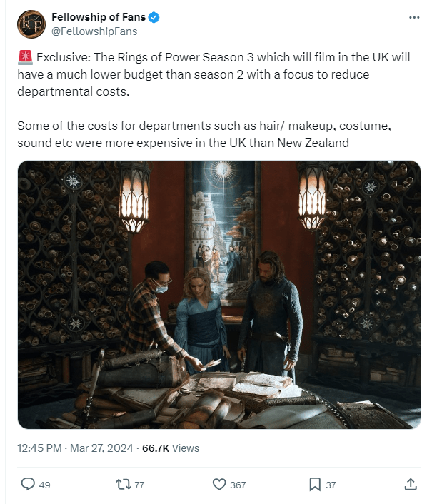Click the paragraph about departmental costs in UK
The height and width of the screenshot is (504, 437).
tap(204, 134)
